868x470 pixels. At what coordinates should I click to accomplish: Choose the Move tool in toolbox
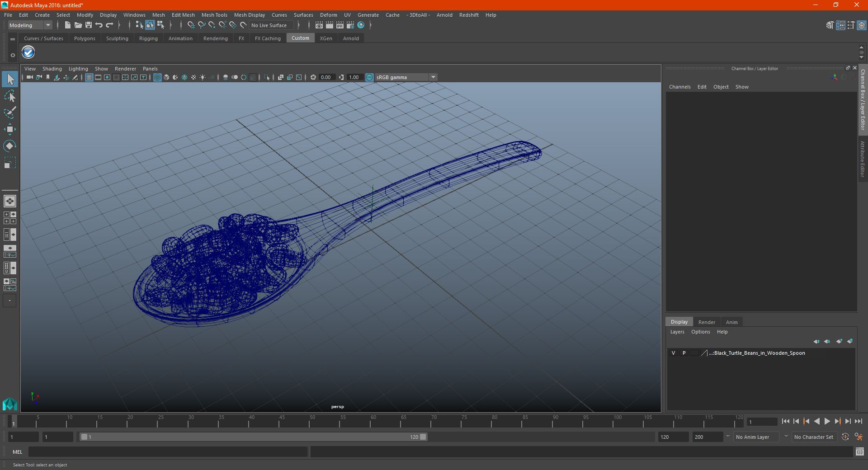(10, 129)
